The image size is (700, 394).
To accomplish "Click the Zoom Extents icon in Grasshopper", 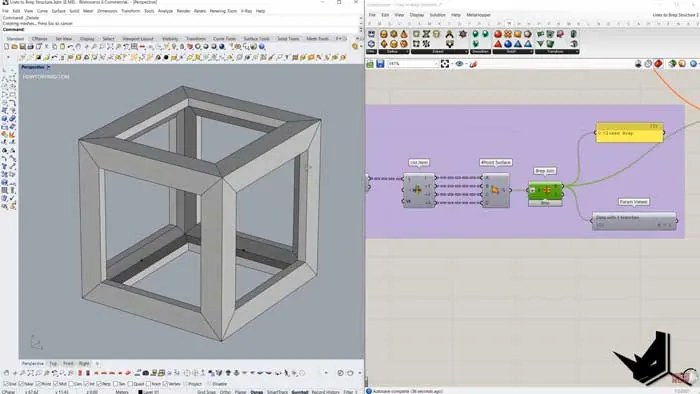I will click(x=445, y=64).
